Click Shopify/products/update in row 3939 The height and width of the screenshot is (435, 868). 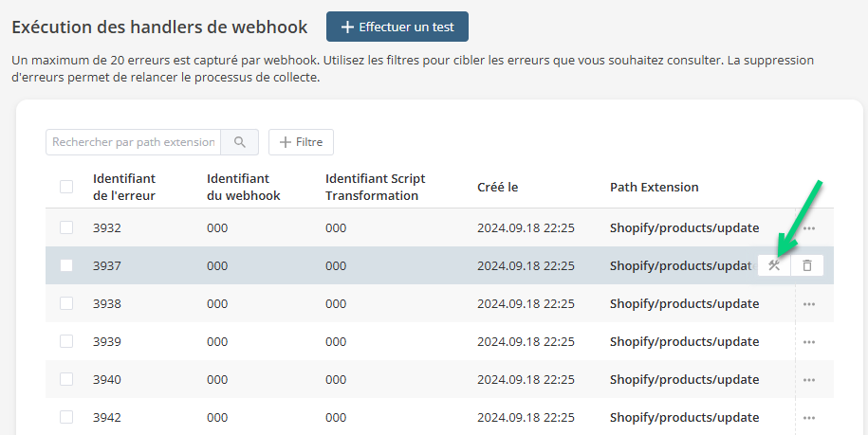(x=685, y=341)
